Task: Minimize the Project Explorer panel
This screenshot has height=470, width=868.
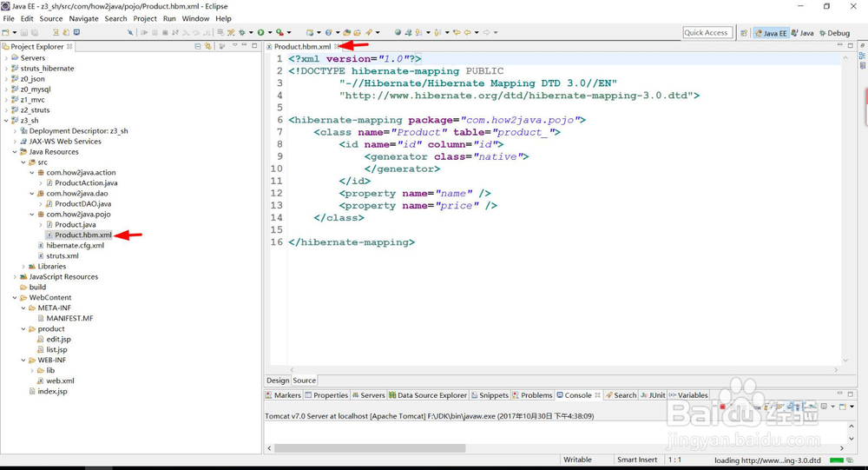Action: coord(244,45)
